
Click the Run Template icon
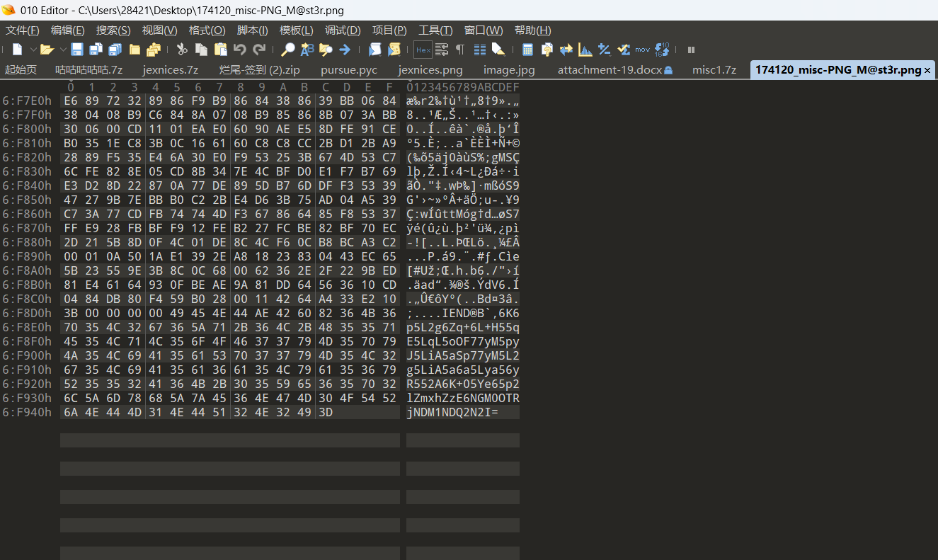(394, 50)
